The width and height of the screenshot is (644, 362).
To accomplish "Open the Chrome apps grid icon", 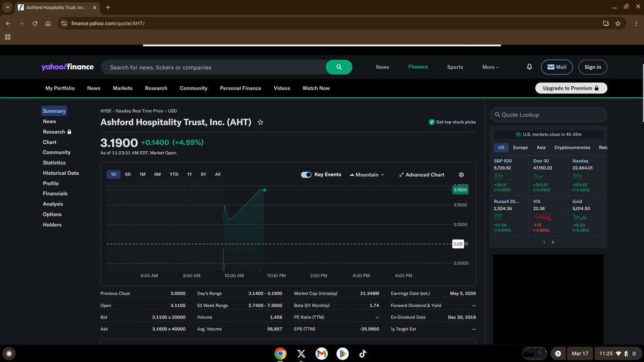I will pos(8,37).
